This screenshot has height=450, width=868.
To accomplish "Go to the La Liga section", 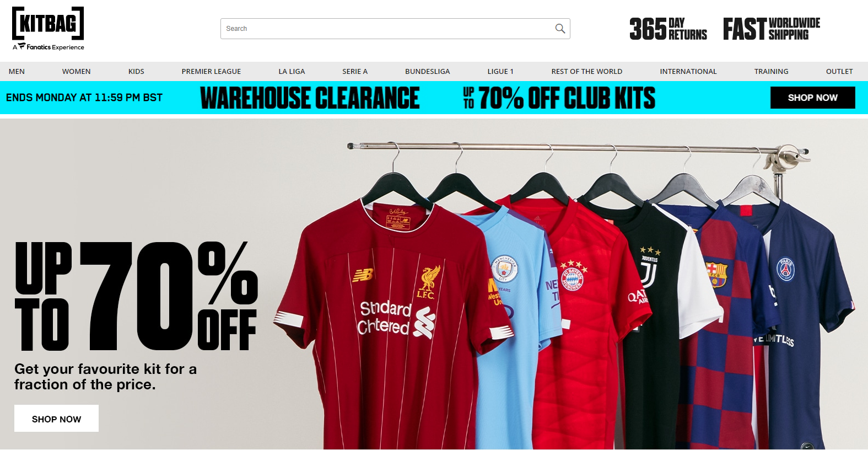I will point(292,71).
